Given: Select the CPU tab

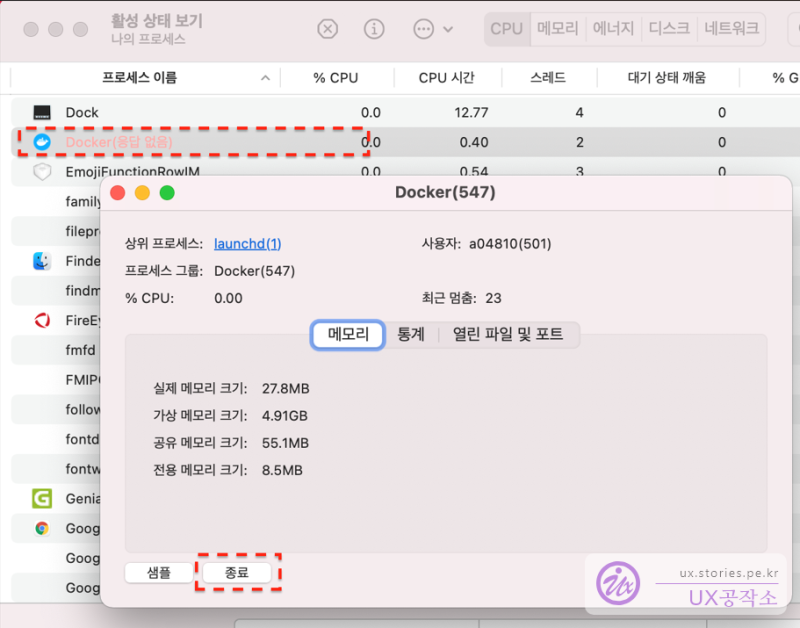Looking at the screenshot, I should (x=507, y=29).
